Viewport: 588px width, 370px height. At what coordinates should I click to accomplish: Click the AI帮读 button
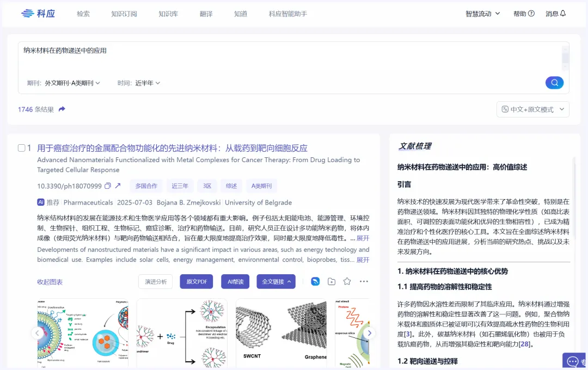tap(236, 281)
